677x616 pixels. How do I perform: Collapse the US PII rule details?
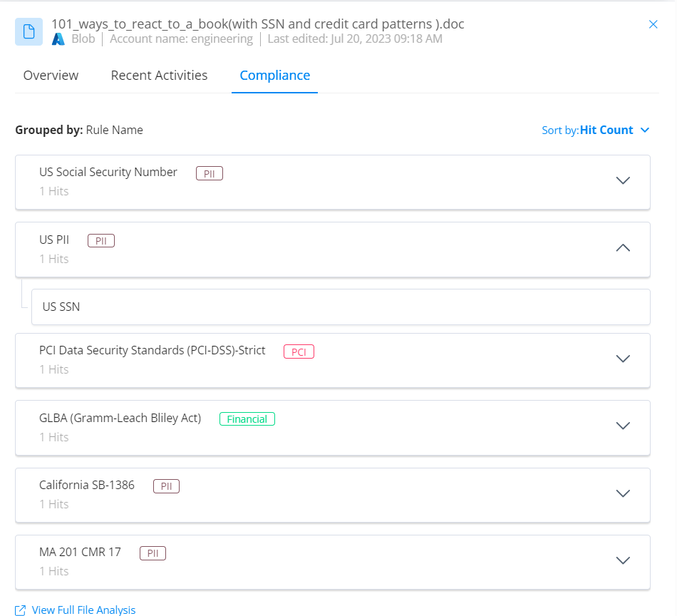(623, 248)
